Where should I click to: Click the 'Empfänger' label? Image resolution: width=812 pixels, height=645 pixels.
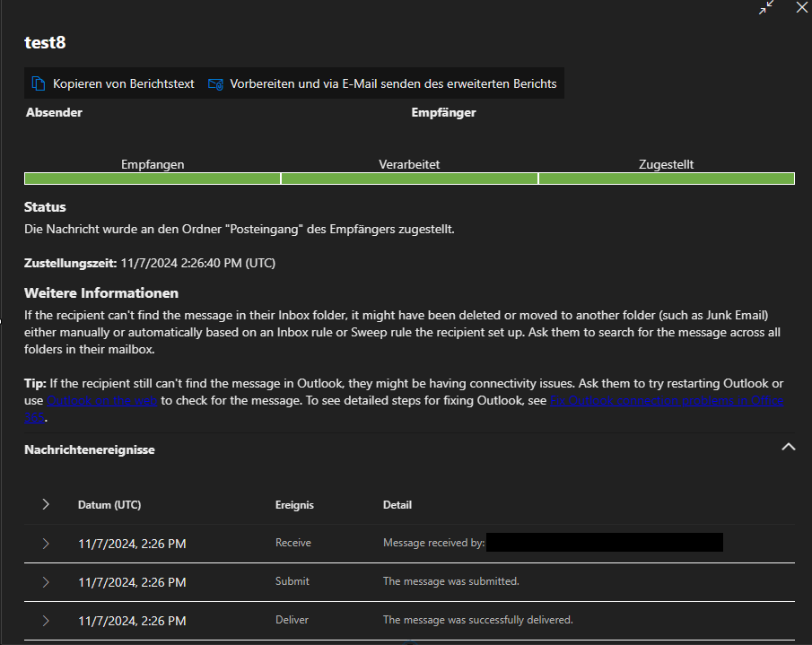coord(443,112)
